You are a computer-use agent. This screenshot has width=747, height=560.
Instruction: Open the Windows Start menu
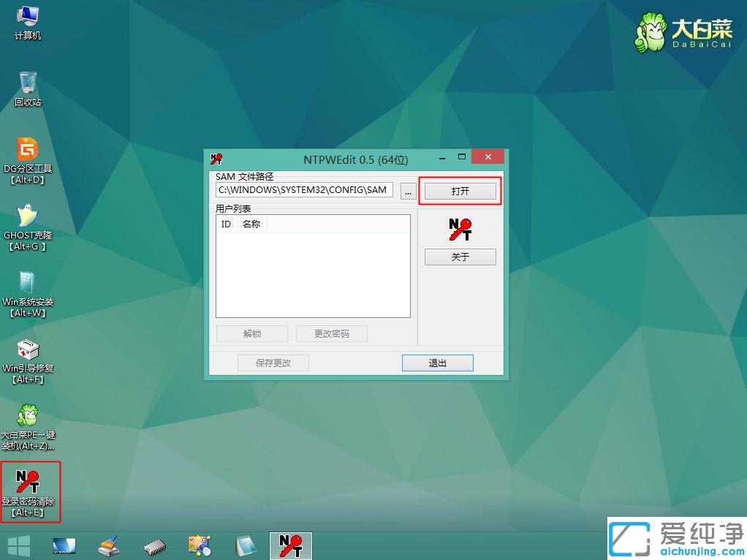click(x=18, y=545)
